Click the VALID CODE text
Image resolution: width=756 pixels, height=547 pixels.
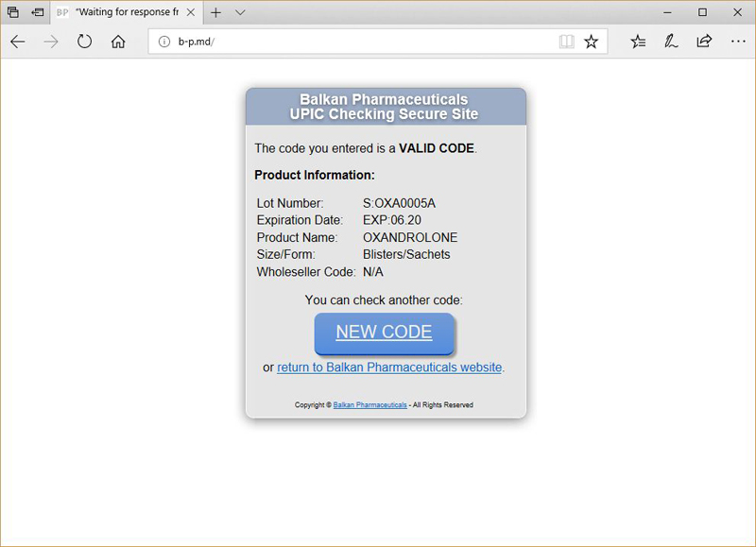(x=437, y=148)
